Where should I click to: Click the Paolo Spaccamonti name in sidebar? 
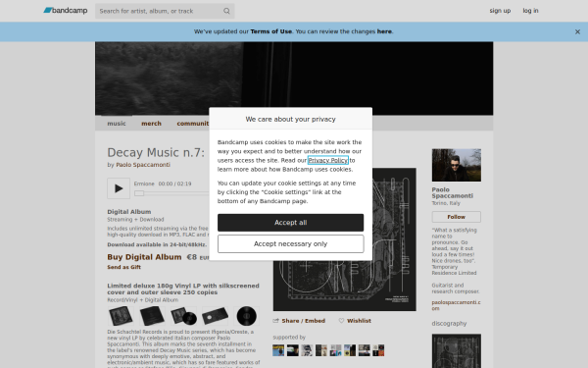(452, 192)
